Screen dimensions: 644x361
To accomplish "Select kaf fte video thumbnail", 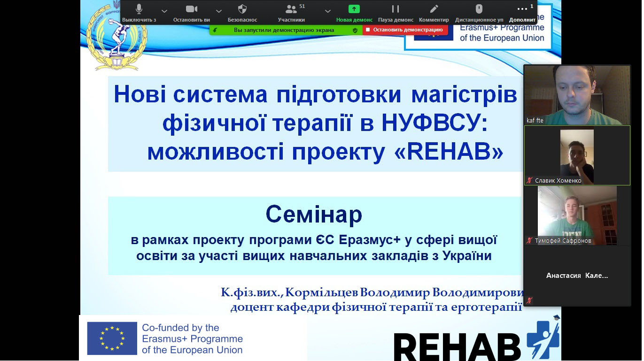I will point(577,95).
